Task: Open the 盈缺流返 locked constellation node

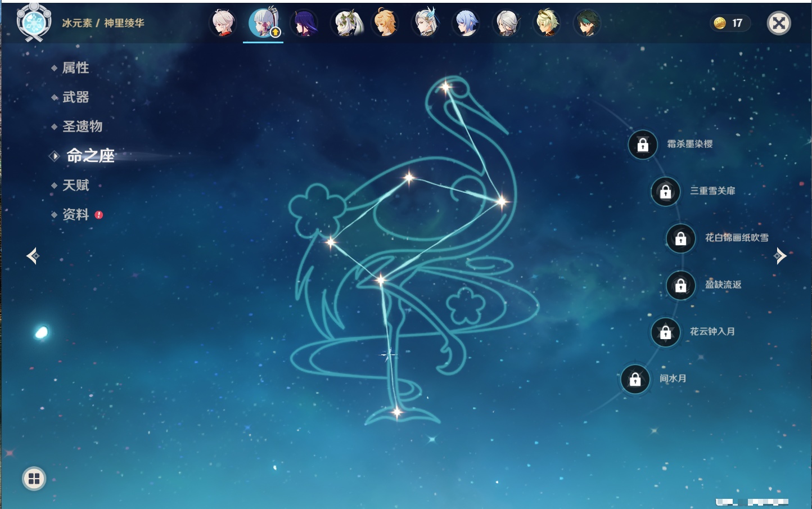Action: point(680,285)
